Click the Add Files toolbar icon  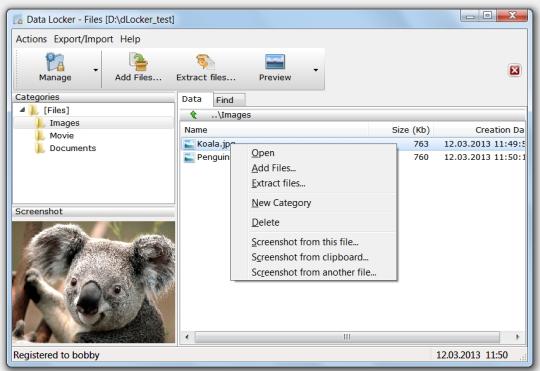point(138,62)
